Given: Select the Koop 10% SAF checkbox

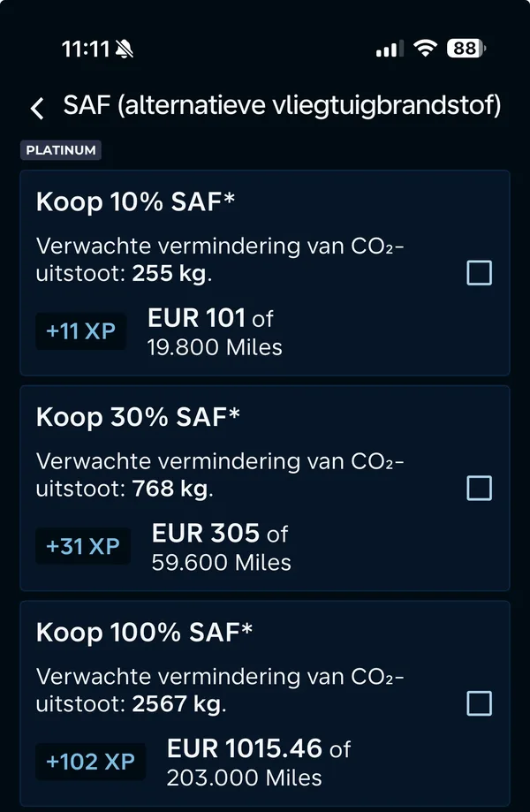Looking at the screenshot, I should tap(478, 273).
